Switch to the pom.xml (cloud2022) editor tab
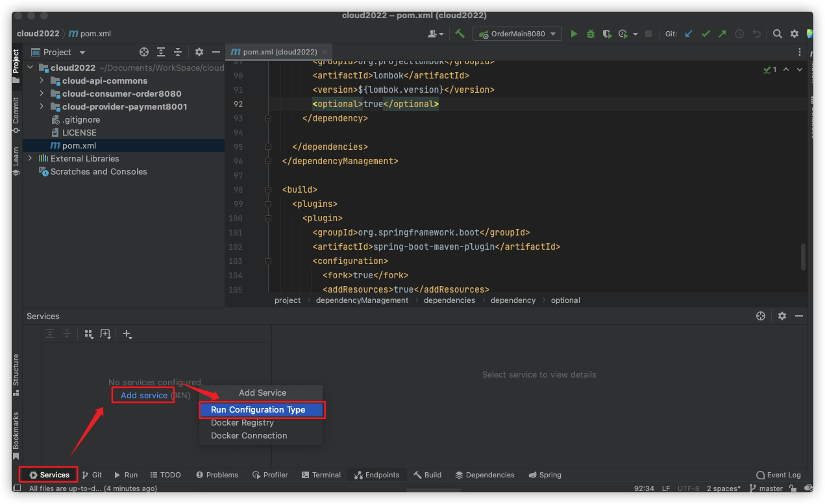The height and width of the screenshot is (504, 825). click(280, 52)
